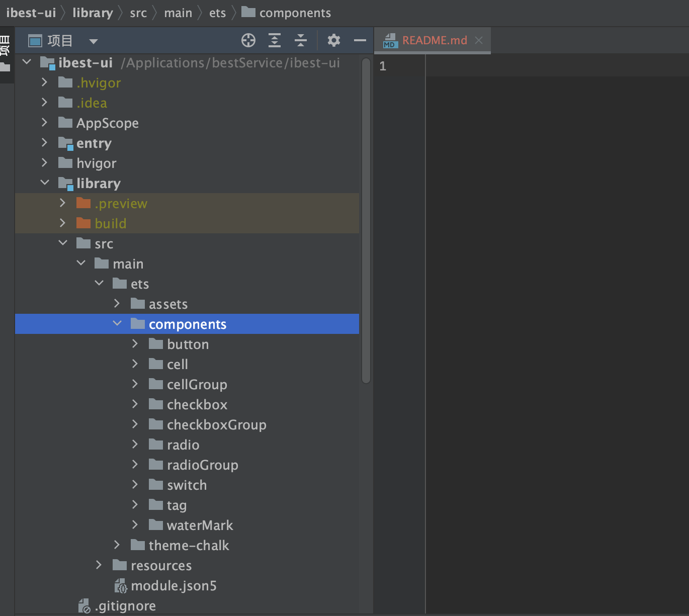Screen dimensions: 689x616
Task: Collapse the components folder arrow
Action: tap(117, 323)
